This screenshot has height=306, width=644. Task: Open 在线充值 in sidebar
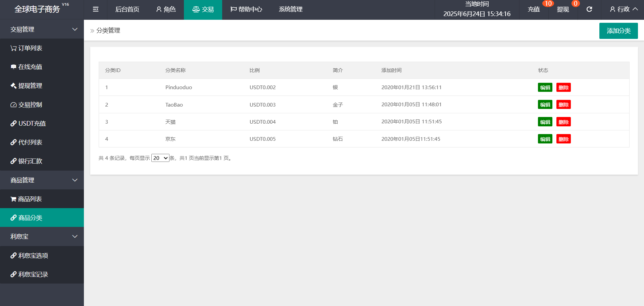tap(42, 67)
